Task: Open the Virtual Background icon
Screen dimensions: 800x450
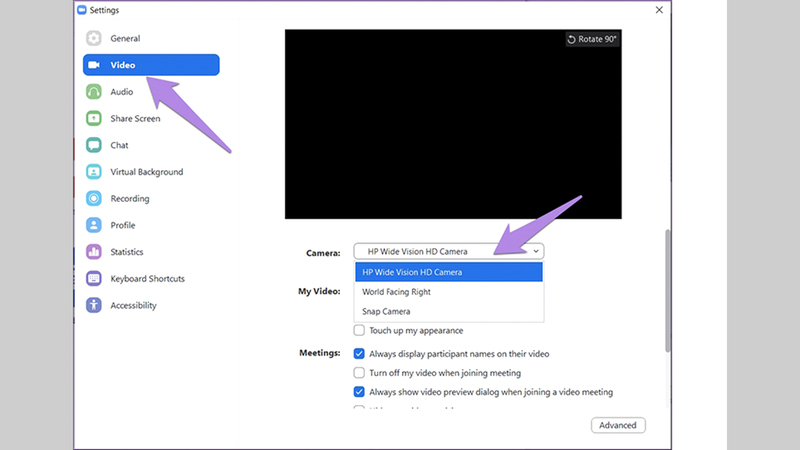Action: coord(94,172)
